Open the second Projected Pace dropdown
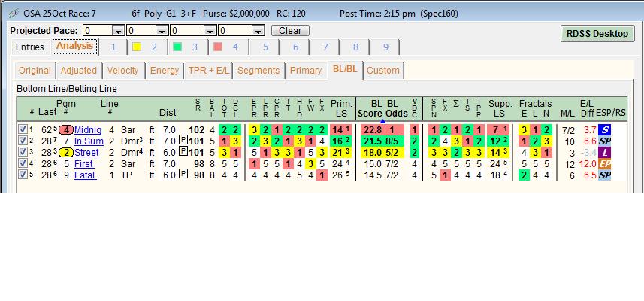This screenshot has width=644, height=301. pyautogui.click(x=162, y=31)
